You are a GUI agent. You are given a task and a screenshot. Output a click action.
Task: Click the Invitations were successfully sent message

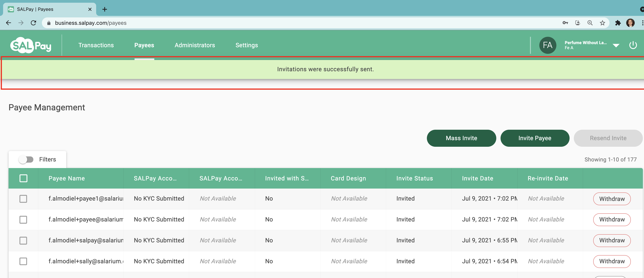tap(325, 69)
